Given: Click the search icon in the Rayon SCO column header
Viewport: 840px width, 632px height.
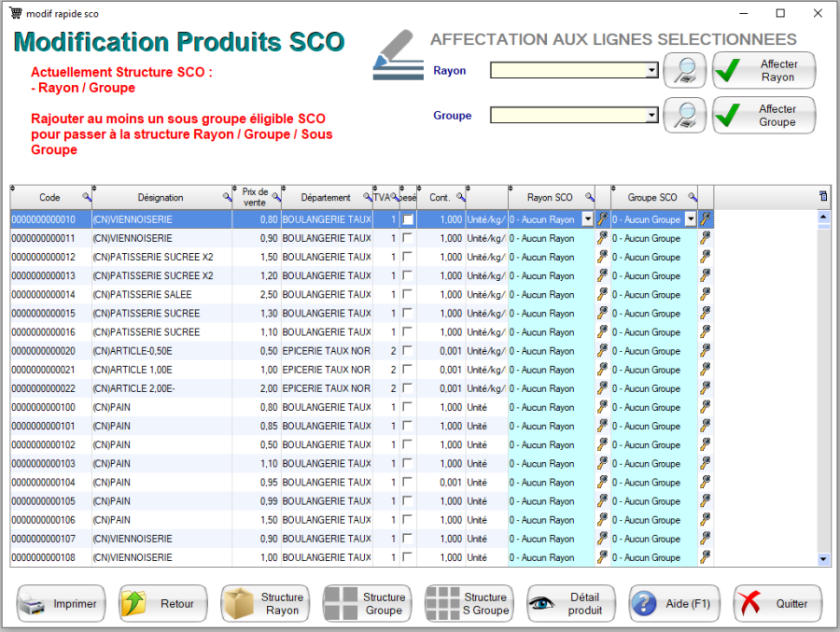Looking at the screenshot, I should coord(589,198).
